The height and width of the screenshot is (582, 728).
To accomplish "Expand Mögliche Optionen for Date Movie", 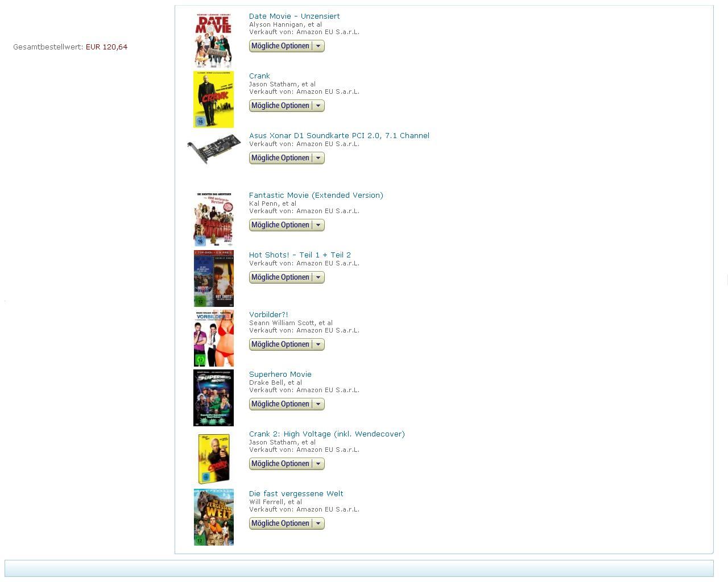I will tap(287, 46).
